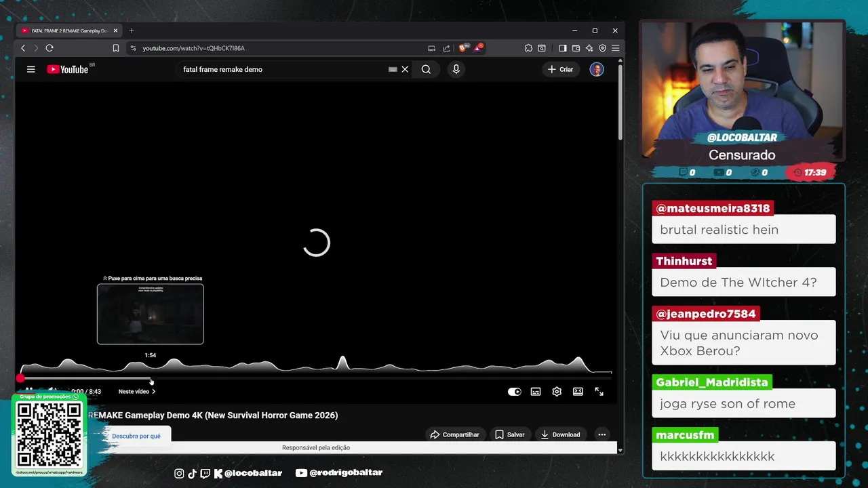The image size is (868, 488).
Task: Open the player settings gear
Action: click(x=557, y=391)
